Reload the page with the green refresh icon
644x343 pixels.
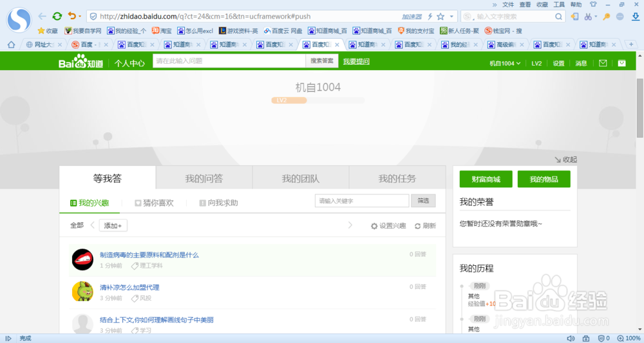pyautogui.click(x=57, y=17)
